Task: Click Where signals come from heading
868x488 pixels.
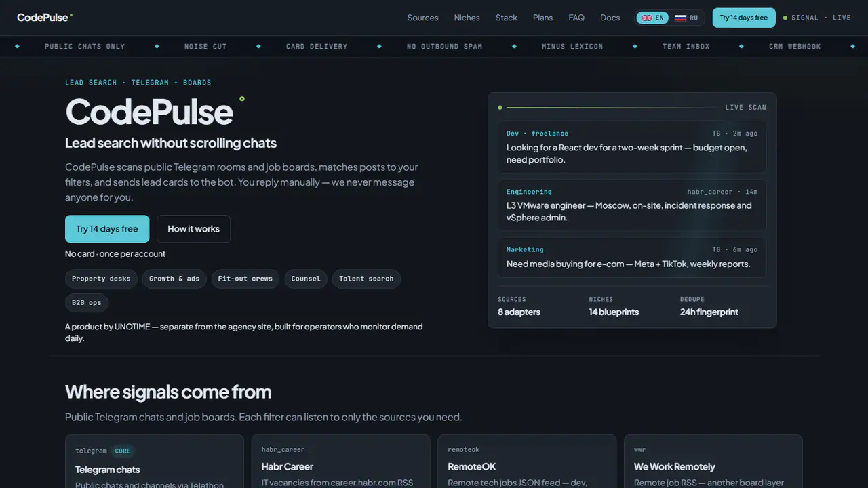Action: click(168, 392)
